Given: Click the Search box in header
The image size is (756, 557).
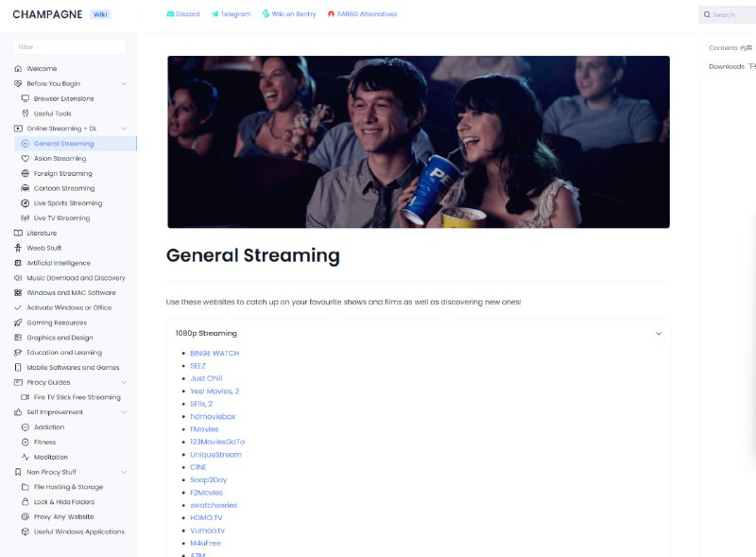Looking at the screenshot, I should click(x=728, y=15).
